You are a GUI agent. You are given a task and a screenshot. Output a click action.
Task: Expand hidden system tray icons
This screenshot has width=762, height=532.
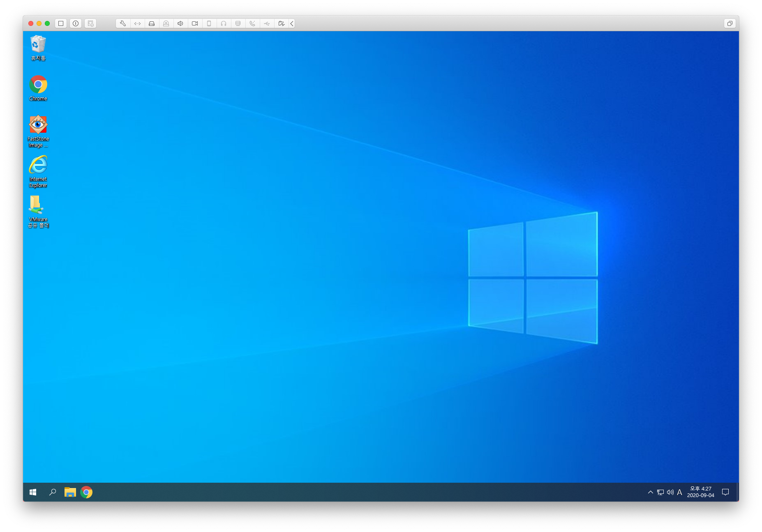(650, 492)
